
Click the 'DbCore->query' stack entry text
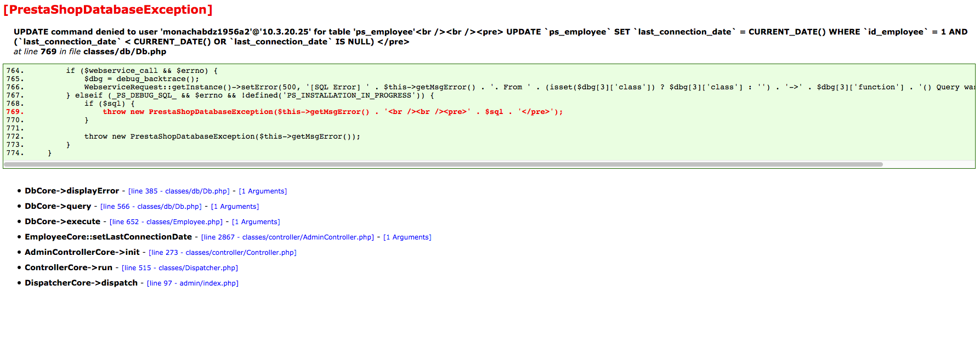pos(58,206)
